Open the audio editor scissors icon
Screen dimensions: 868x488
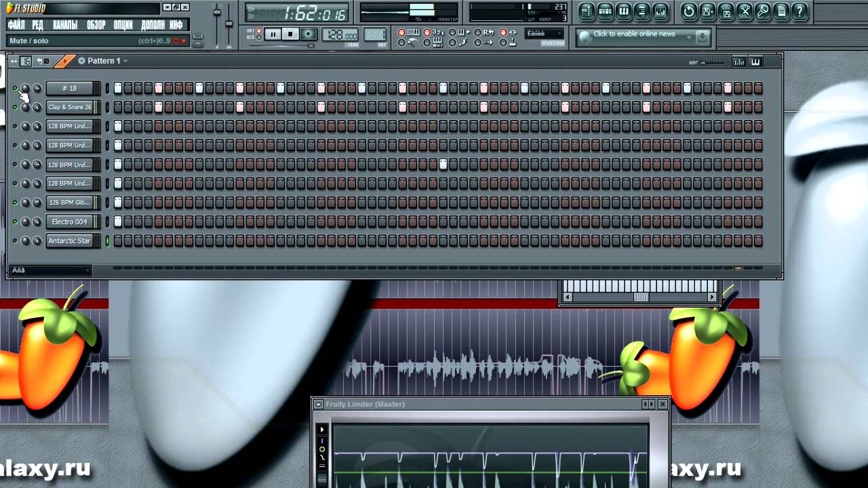745,11
